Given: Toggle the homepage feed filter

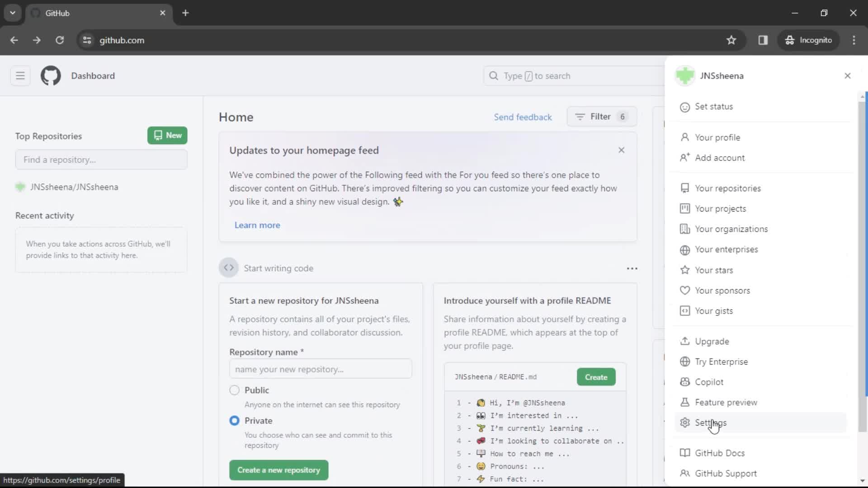Looking at the screenshot, I should coord(601,116).
